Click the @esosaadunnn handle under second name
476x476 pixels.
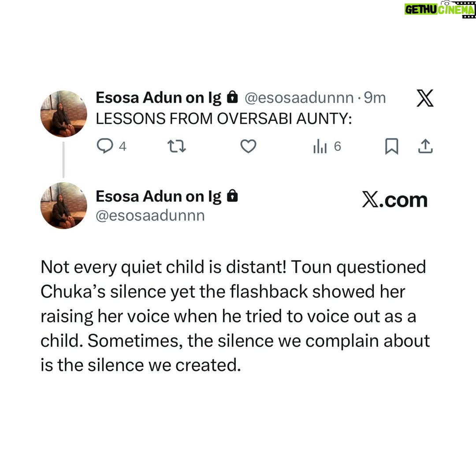click(x=150, y=216)
